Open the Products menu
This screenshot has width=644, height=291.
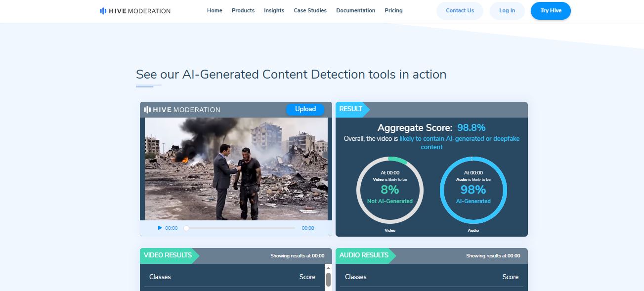pos(243,10)
